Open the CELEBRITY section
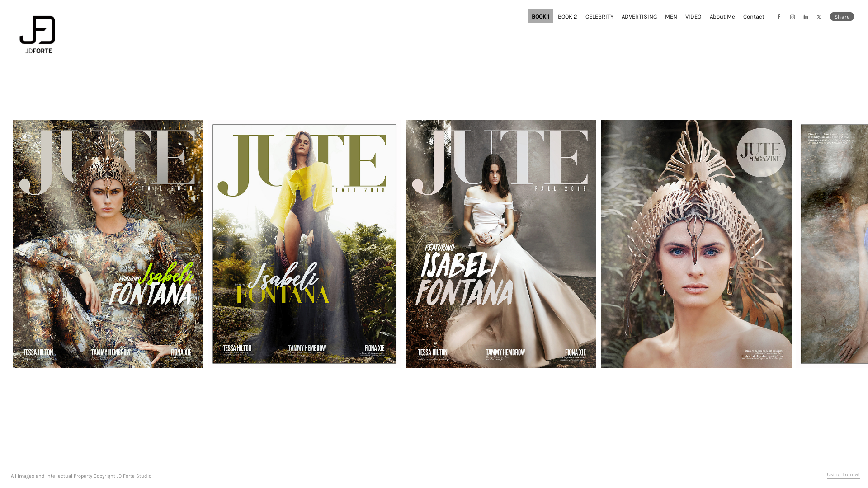868x488 pixels. point(599,17)
